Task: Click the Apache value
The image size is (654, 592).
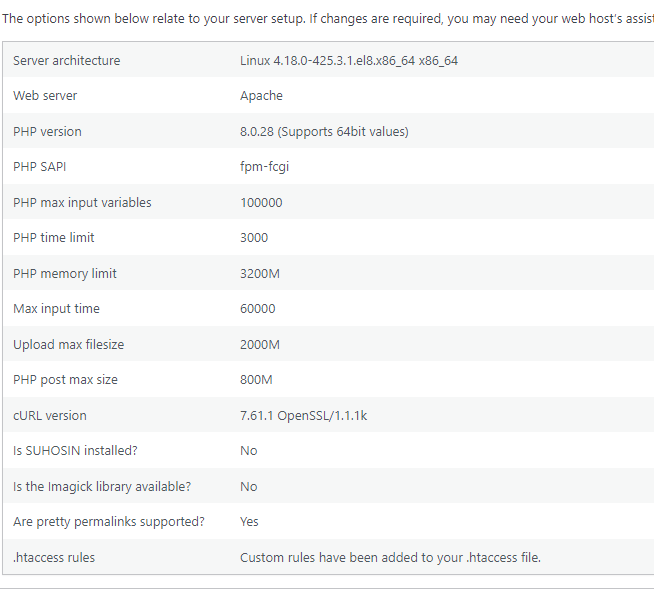Action: point(261,96)
